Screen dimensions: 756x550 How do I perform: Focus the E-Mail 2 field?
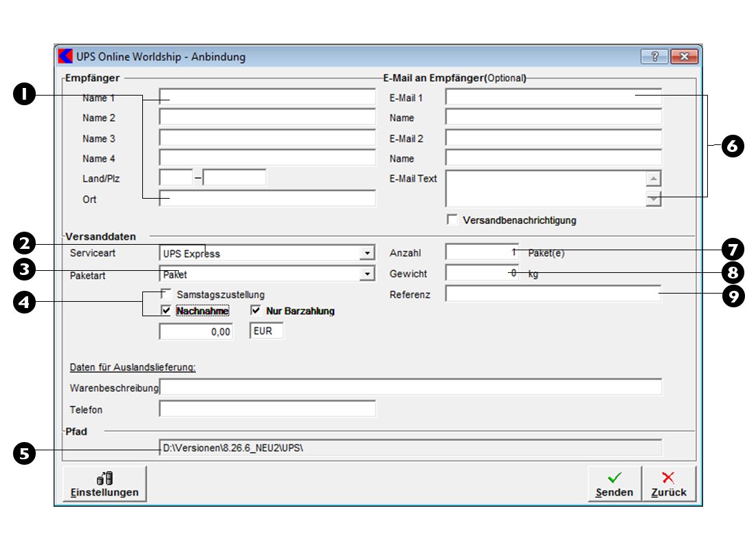(553, 138)
